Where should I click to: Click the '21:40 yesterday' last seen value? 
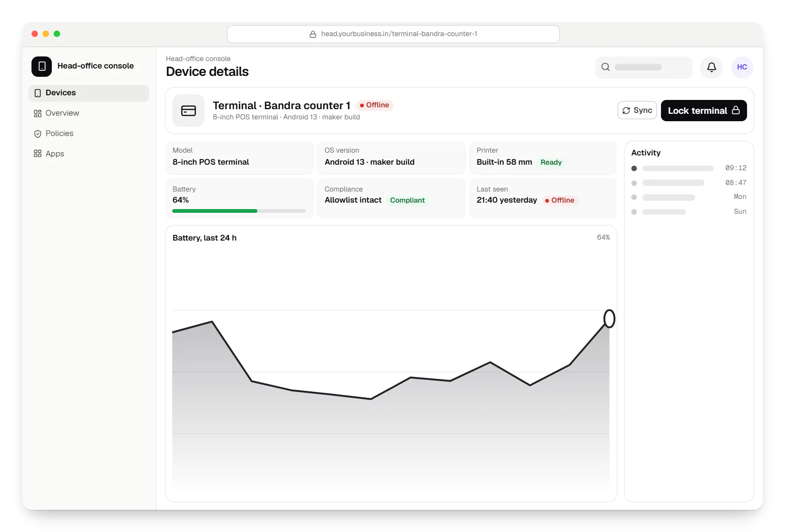click(x=507, y=200)
